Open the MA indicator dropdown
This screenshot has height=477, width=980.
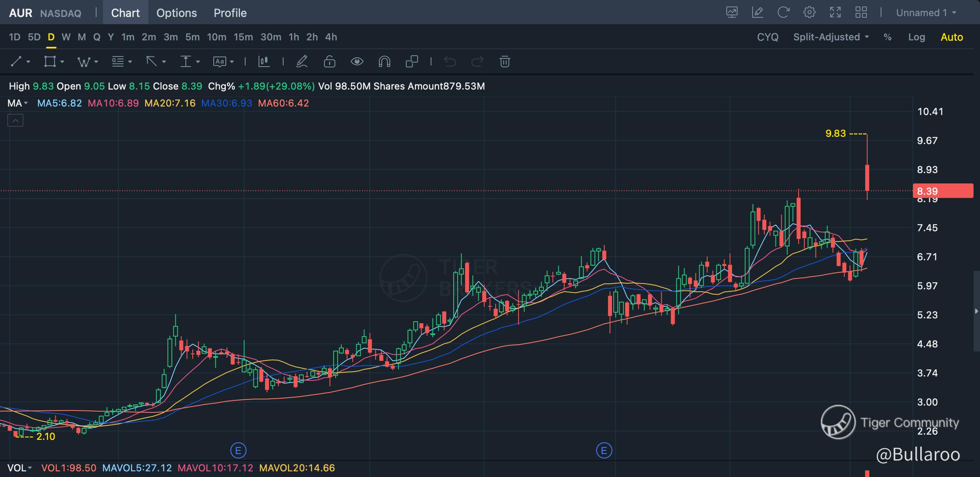click(x=17, y=103)
